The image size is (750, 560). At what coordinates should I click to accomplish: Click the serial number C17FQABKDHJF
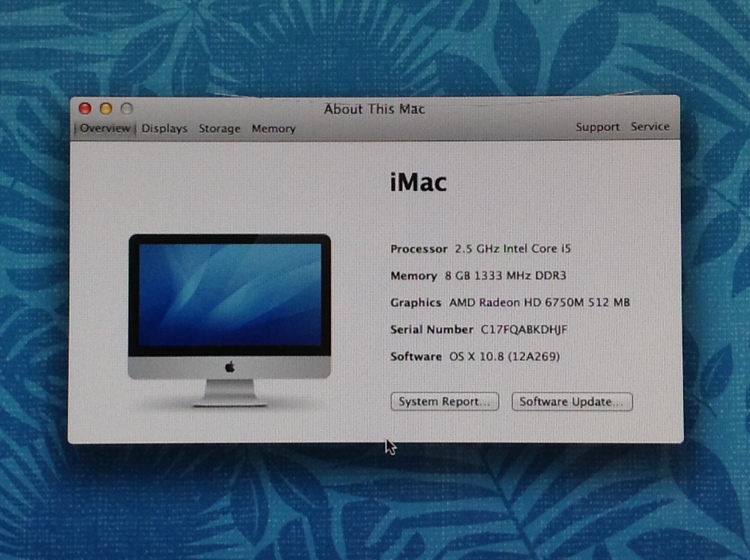click(524, 329)
